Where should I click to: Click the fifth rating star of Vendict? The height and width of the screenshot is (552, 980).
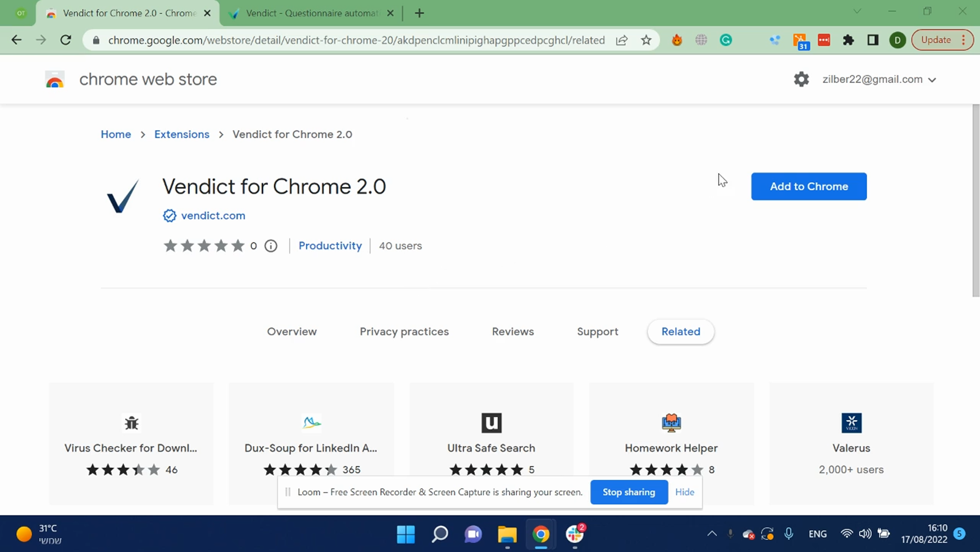pos(238,246)
